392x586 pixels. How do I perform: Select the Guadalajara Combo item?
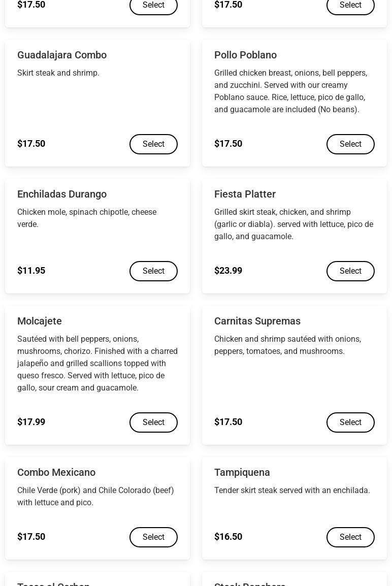[x=153, y=144]
